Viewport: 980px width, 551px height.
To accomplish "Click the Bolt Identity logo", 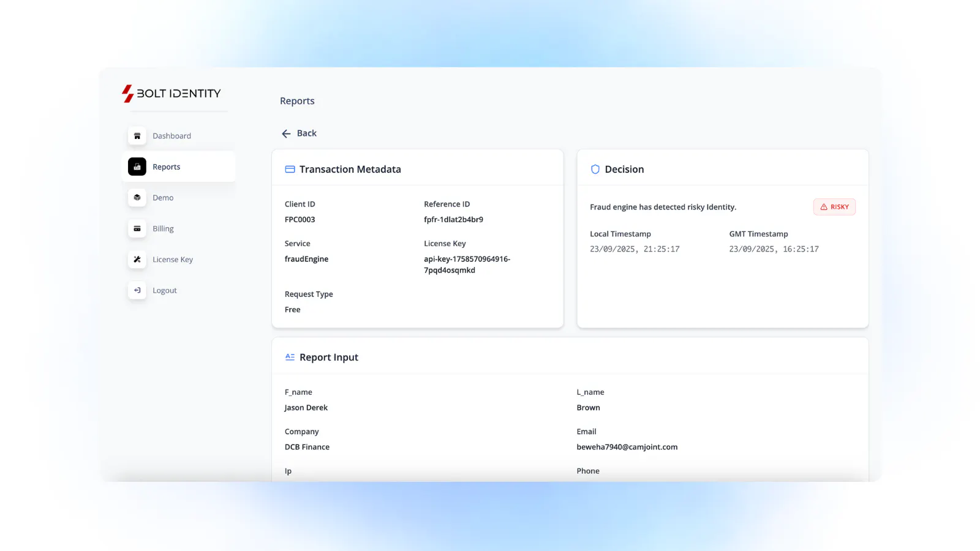I will [171, 94].
